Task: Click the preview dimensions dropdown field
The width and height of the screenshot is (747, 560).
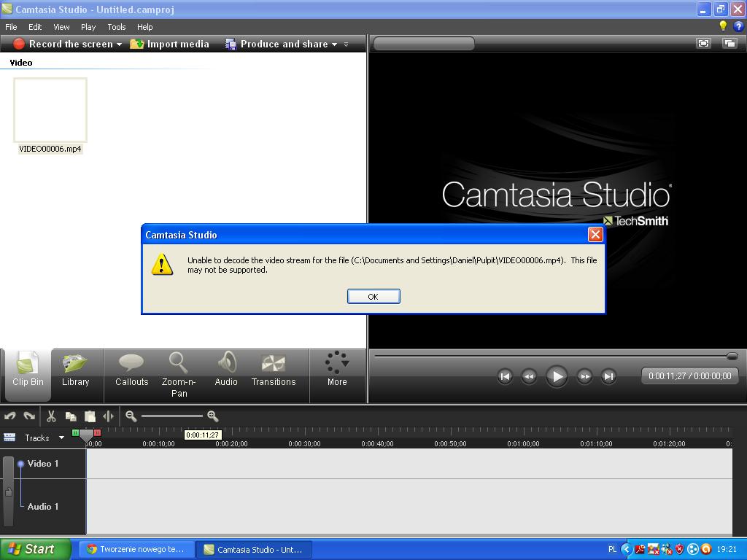Action: pyautogui.click(x=424, y=44)
